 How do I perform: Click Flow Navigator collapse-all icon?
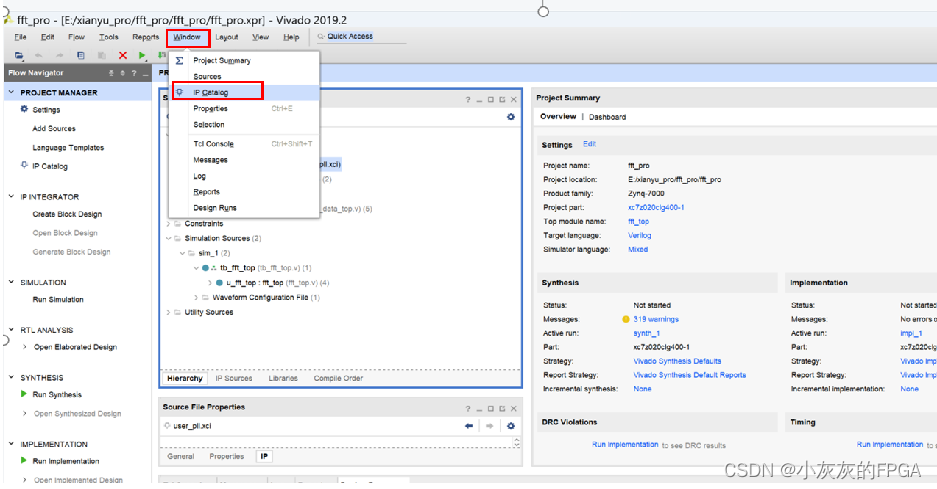click(111, 73)
